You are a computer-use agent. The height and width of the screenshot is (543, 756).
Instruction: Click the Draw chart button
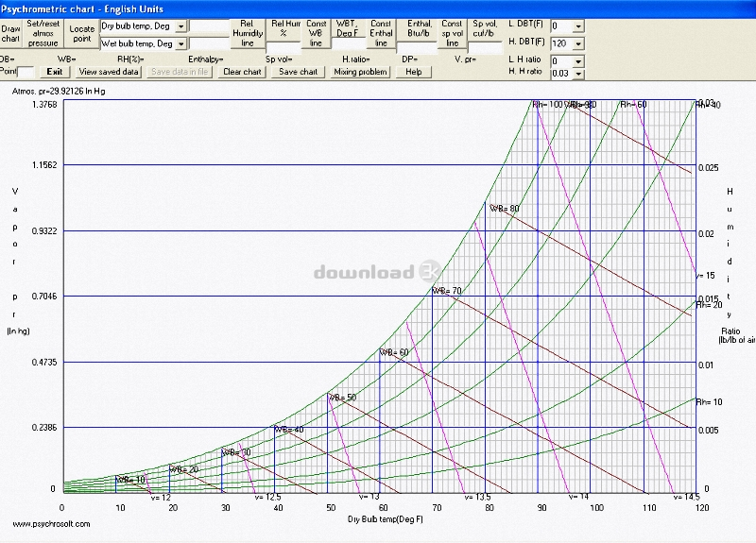pos(10,34)
